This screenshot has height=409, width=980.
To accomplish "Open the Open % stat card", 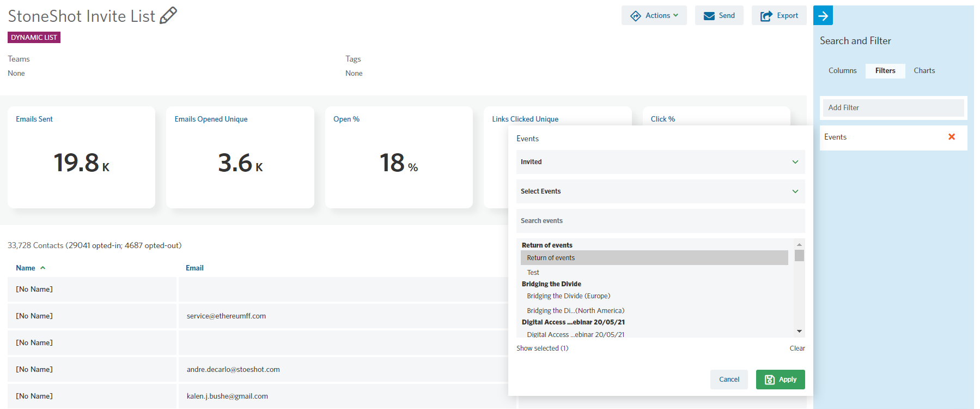I will point(399,157).
